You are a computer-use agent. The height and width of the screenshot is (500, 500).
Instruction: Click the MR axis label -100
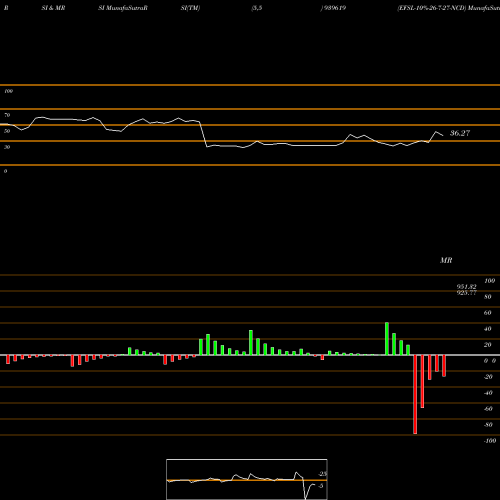click(490, 441)
